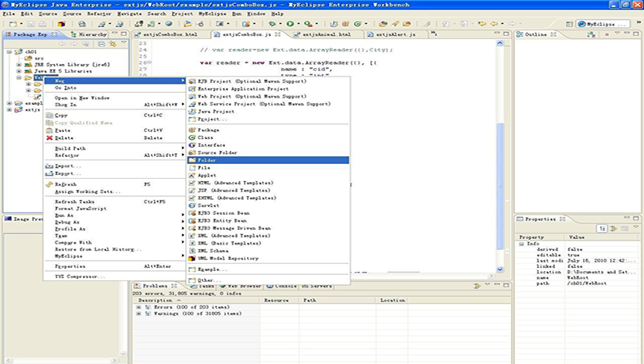The image size is (644, 364).
Task: Open the Properties context menu item
Action: point(70,266)
